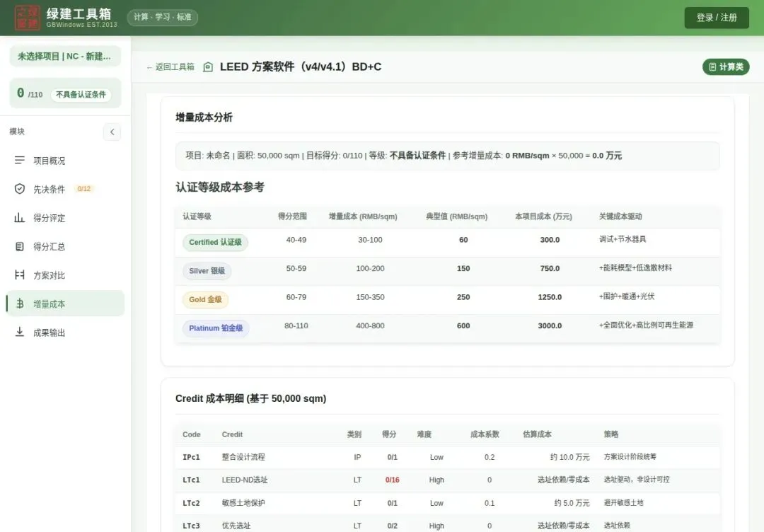Collapse the sidebar with chevron button
Viewport: 764px width, 532px height.
112,132
